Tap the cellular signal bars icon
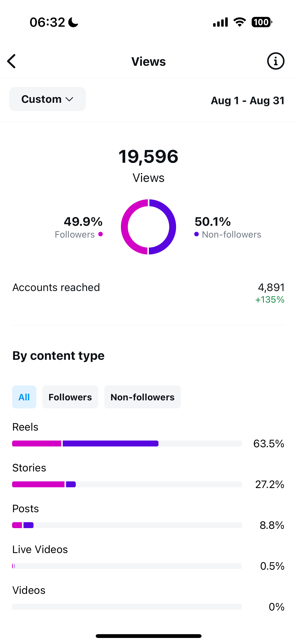Viewport: 297px width, 644px height. point(220,22)
